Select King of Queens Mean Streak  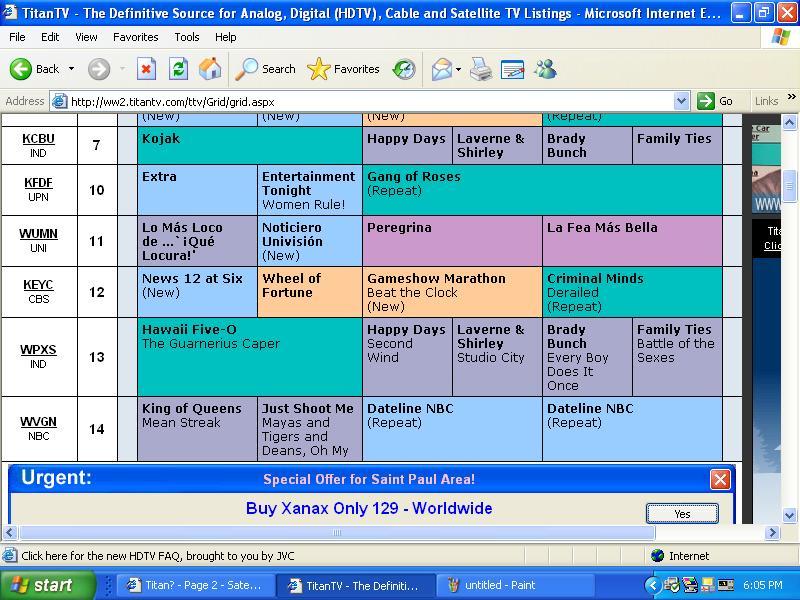click(x=197, y=429)
